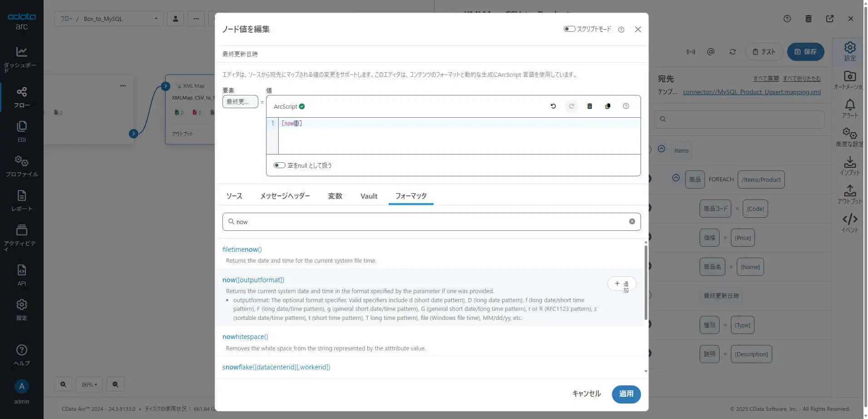Open the Profile page in sidebar

click(21, 166)
